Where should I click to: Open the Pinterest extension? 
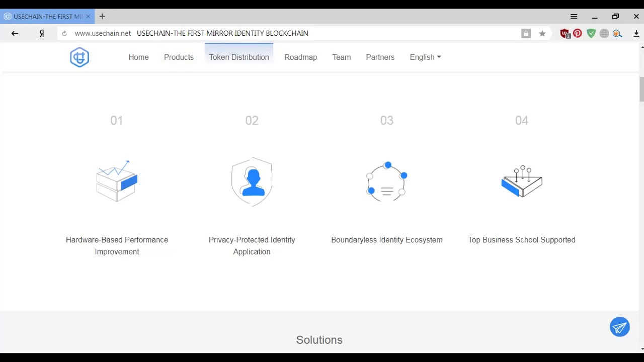pyautogui.click(x=578, y=33)
